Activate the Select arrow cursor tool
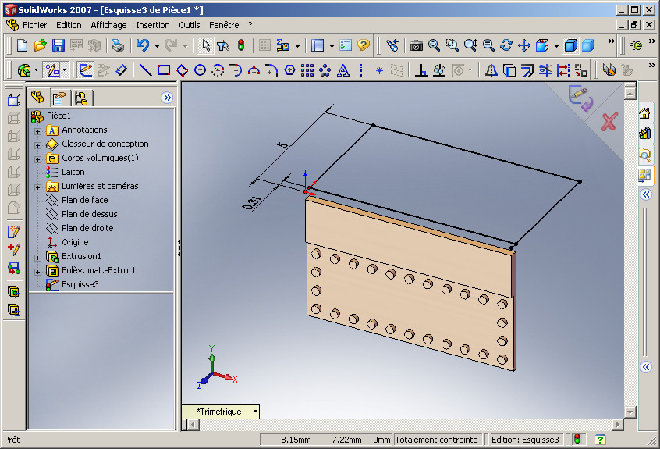Screen dimensions: 660x449 tap(205, 45)
